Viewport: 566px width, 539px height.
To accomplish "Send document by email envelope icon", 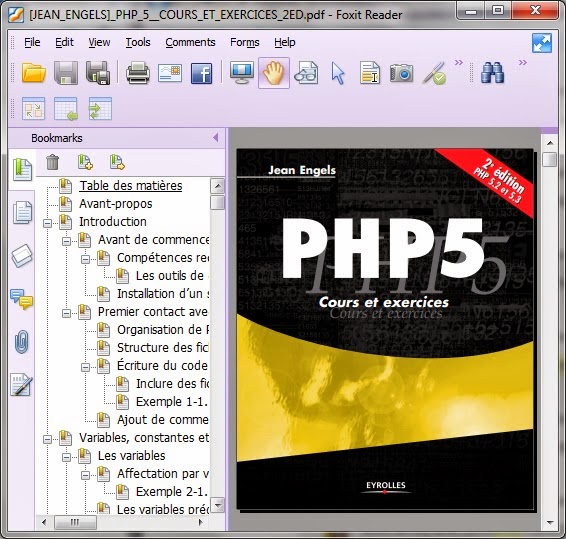I will 170,73.
